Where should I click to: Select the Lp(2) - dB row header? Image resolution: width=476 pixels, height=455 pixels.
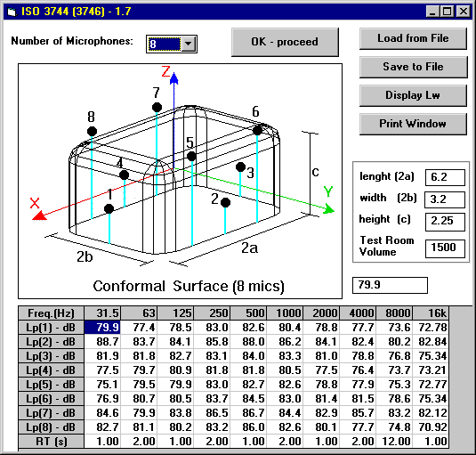click(x=51, y=342)
